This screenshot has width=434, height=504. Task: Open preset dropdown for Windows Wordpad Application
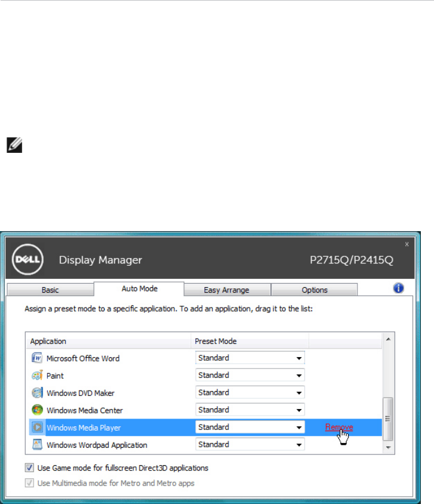[250, 444]
